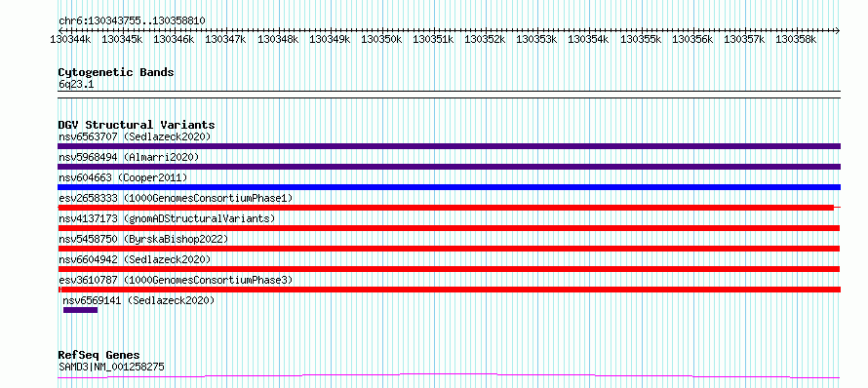Click the 130350k ruler mark
This screenshot has width=868, height=388.
point(382,39)
